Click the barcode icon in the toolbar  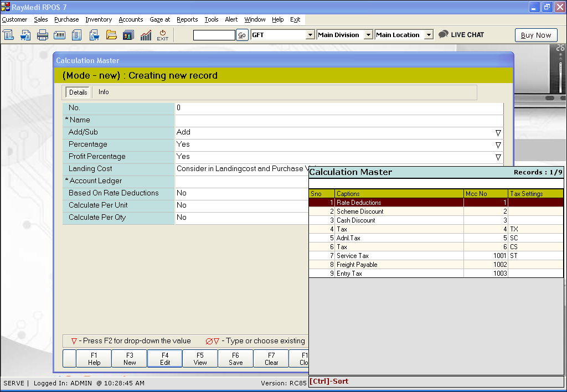[60, 35]
